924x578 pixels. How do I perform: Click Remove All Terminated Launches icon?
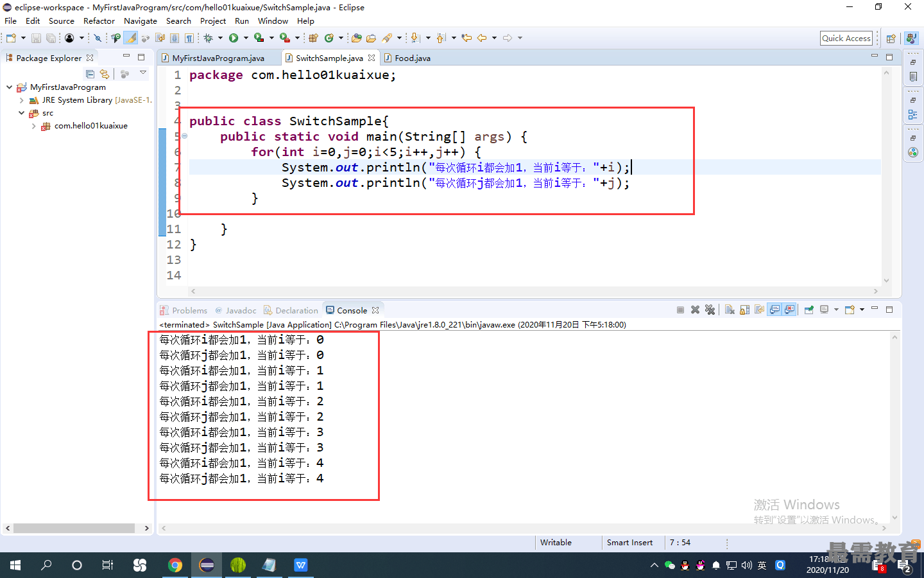[710, 310]
